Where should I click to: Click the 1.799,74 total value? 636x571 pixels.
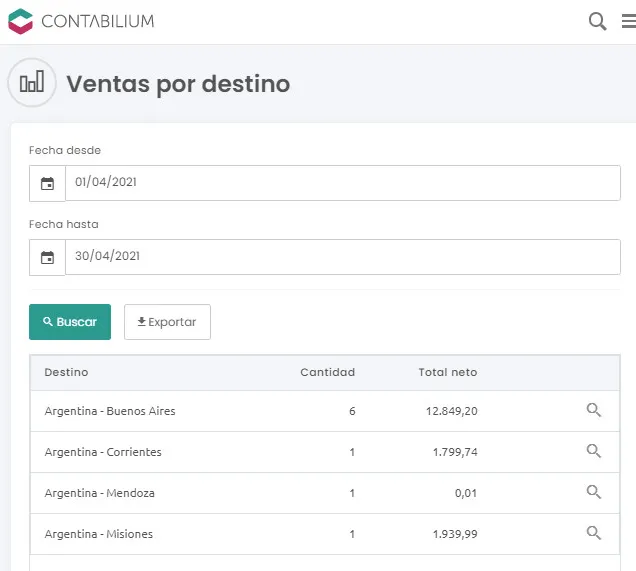click(x=455, y=452)
